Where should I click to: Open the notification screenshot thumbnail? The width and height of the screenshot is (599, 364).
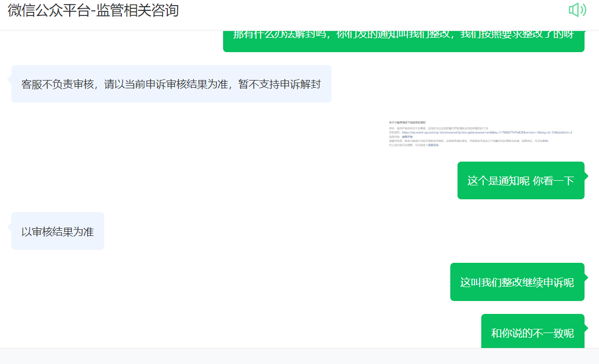coord(485,134)
